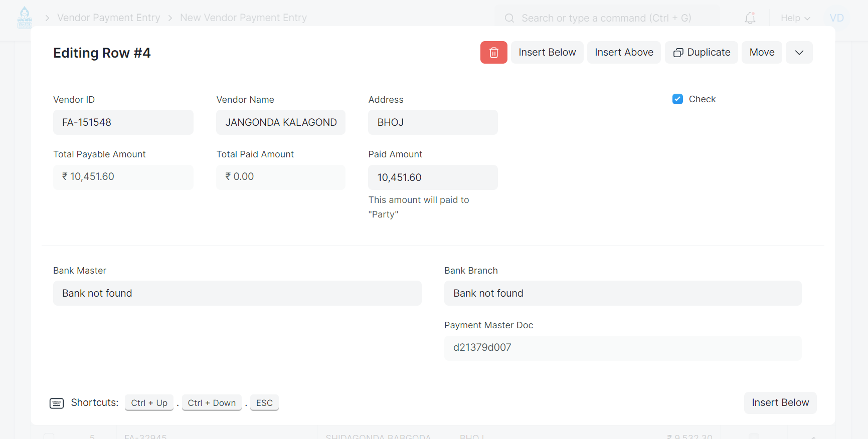The image size is (868, 439).
Task: Click the search command bar
Action: coord(607,18)
